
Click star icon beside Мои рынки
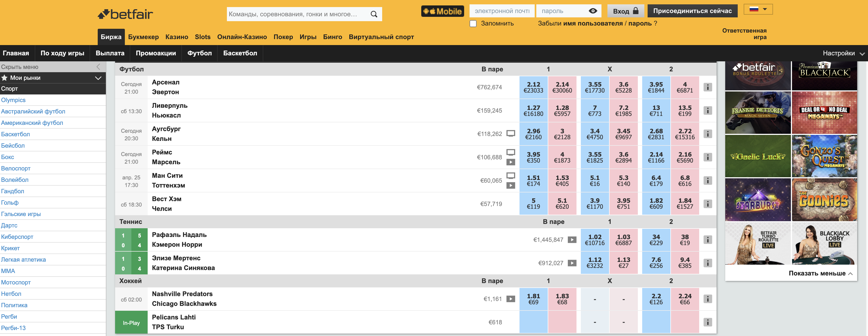pyautogui.click(x=4, y=78)
